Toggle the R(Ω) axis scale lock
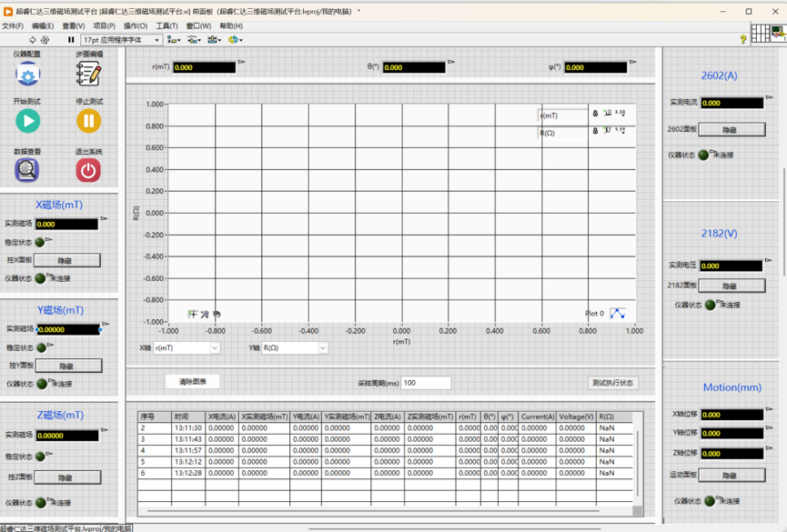The width and height of the screenshot is (787, 532). point(596,132)
